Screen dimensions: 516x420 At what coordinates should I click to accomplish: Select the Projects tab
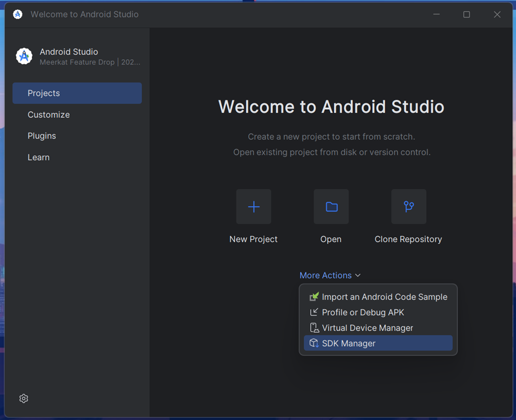(x=77, y=93)
